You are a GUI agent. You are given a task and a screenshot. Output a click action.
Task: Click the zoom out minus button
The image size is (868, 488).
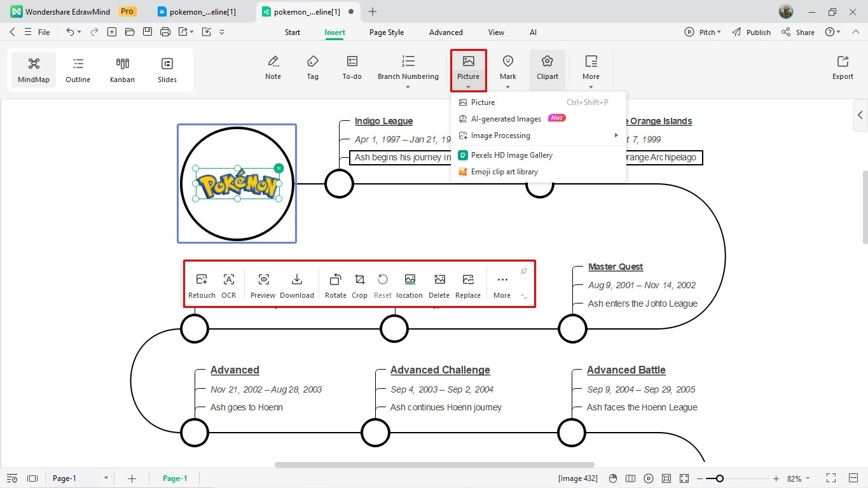click(699, 478)
